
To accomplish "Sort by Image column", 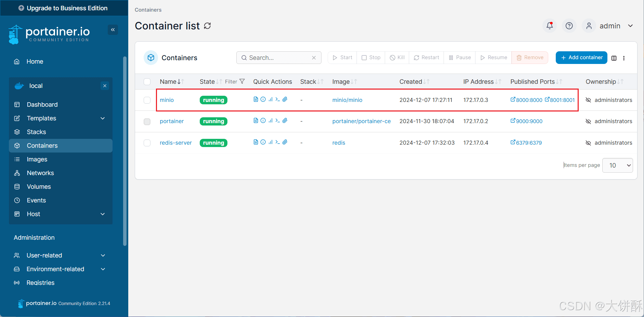I will [x=344, y=82].
